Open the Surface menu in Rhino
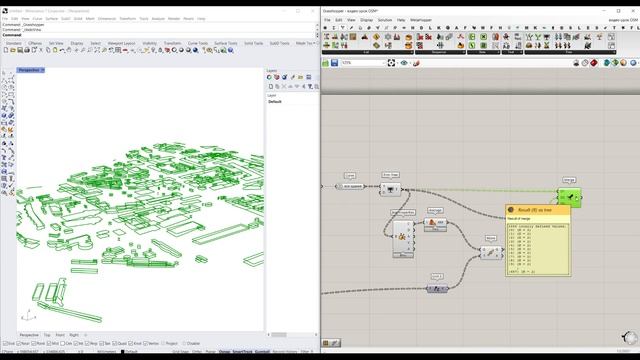Screen dimensions: 640x360 coord(51,19)
